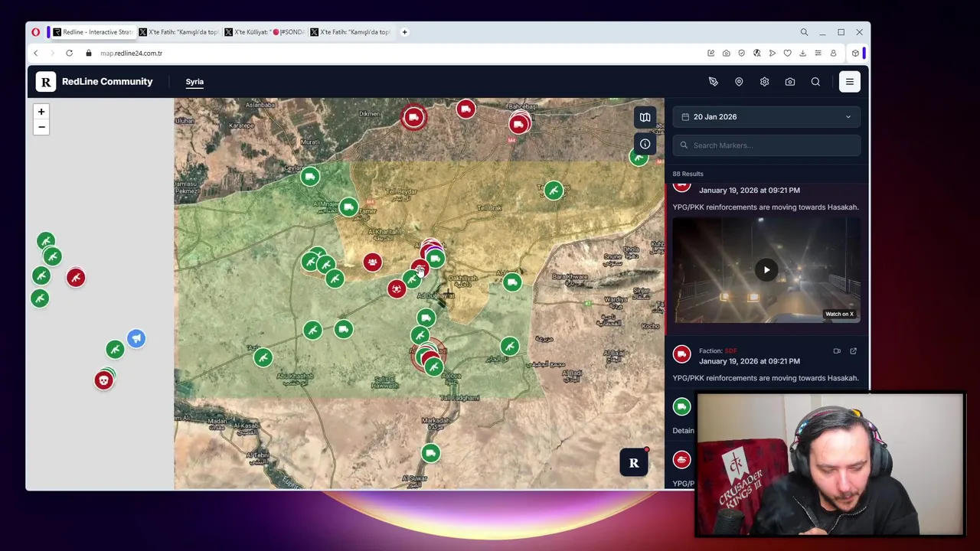Image resolution: width=980 pixels, height=551 pixels.
Task: Open the Watch on X link
Action: (x=839, y=314)
